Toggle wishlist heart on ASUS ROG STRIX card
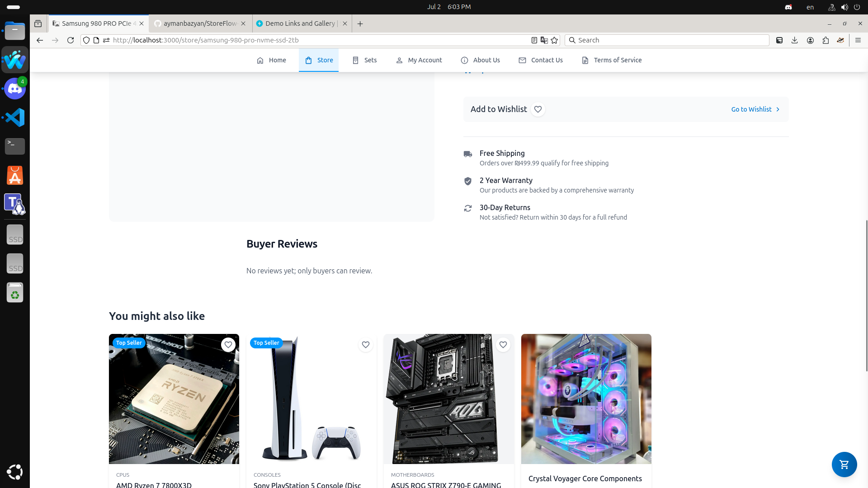The width and height of the screenshot is (868, 488). point(503,345)
